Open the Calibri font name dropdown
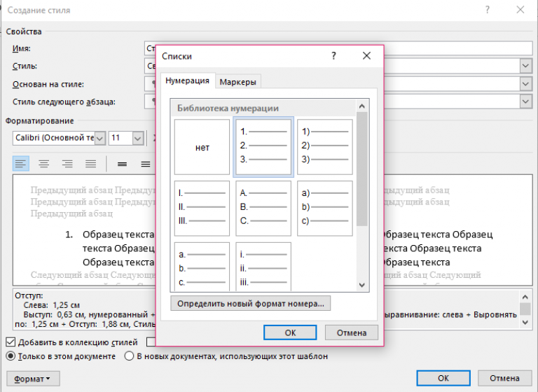538x392 pixels. tap(99, 138)
